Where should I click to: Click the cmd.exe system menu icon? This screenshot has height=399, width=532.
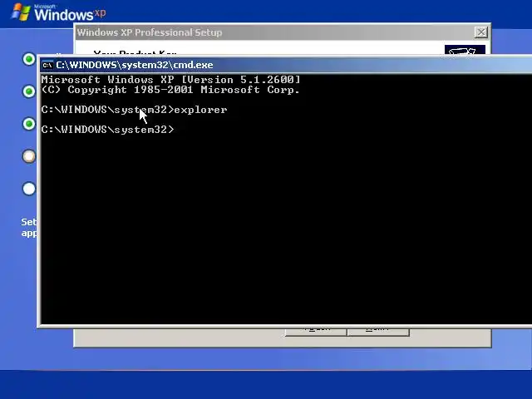click(48, 65)
